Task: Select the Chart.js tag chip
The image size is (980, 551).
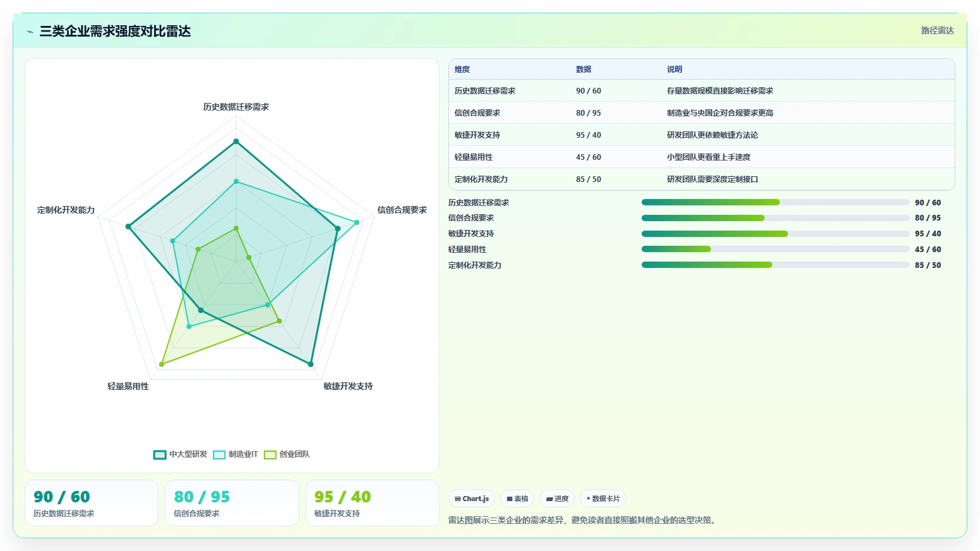Action: [x=472, y=499]
